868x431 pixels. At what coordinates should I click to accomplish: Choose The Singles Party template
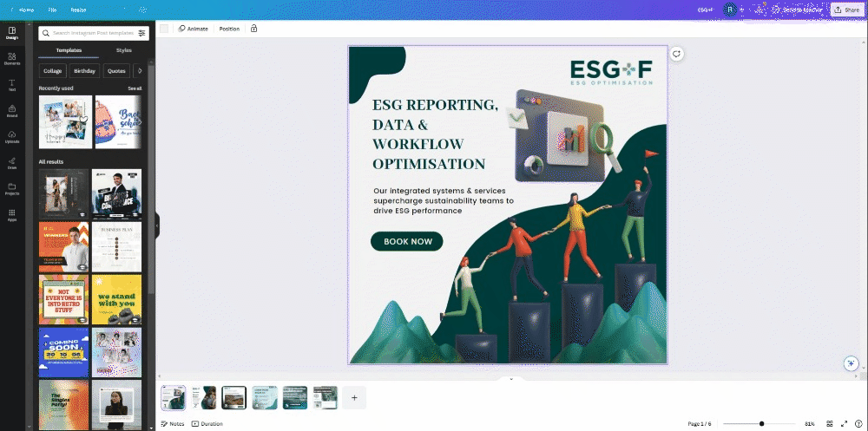[x=63, y=405]
